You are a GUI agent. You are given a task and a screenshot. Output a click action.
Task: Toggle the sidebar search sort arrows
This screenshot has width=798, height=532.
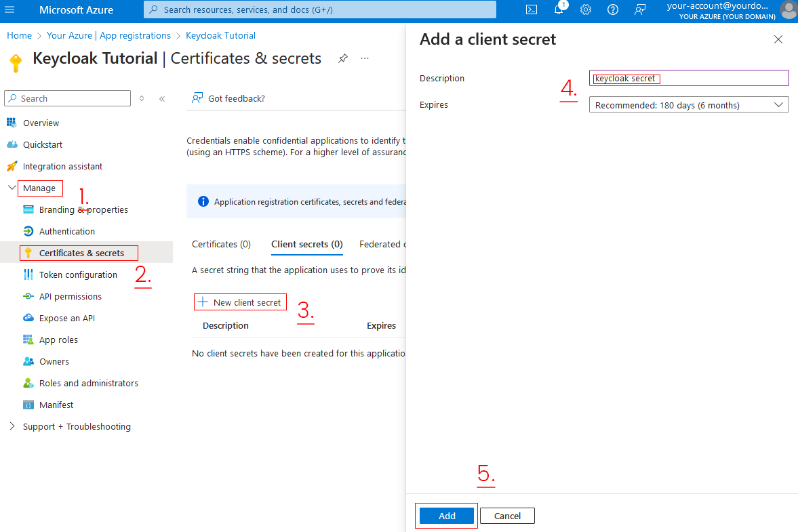(x=142, y=99)
